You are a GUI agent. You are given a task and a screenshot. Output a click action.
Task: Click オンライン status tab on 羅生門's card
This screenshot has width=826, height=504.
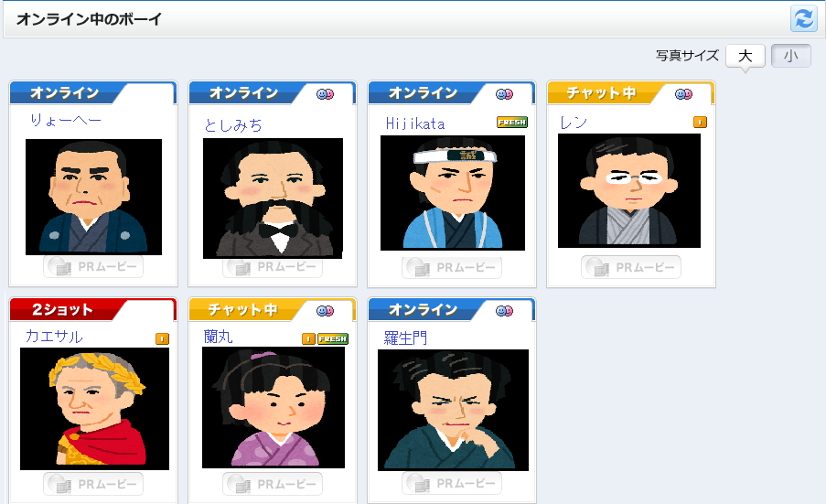point(423,310)
